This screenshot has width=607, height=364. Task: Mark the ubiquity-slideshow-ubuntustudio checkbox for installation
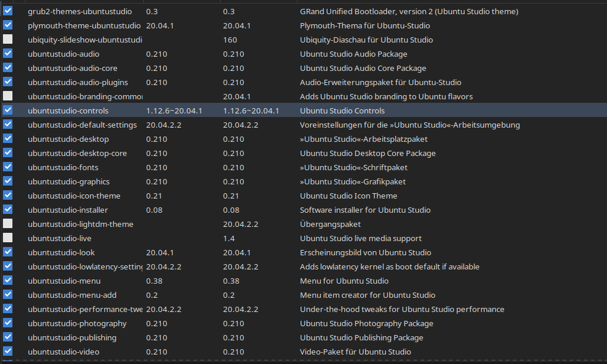pos(8,39)
